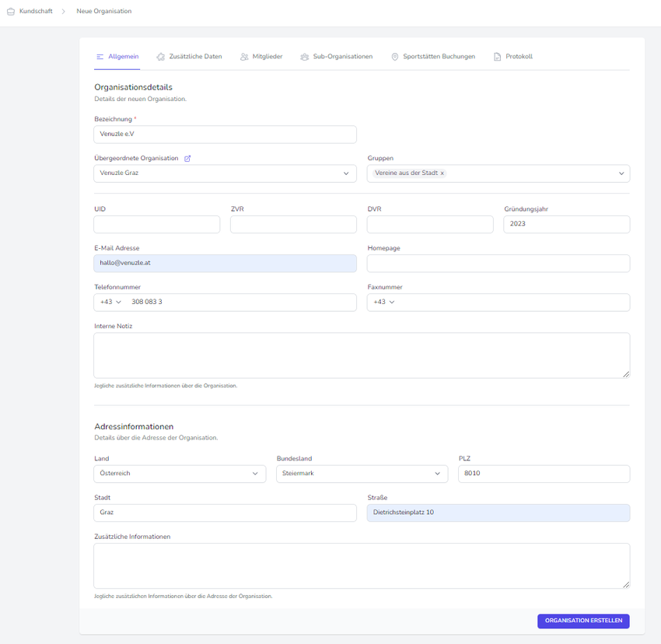Click the Zusätzliche Daten puzzle icon
661x644 pixels.
click(x=160, y=57)
